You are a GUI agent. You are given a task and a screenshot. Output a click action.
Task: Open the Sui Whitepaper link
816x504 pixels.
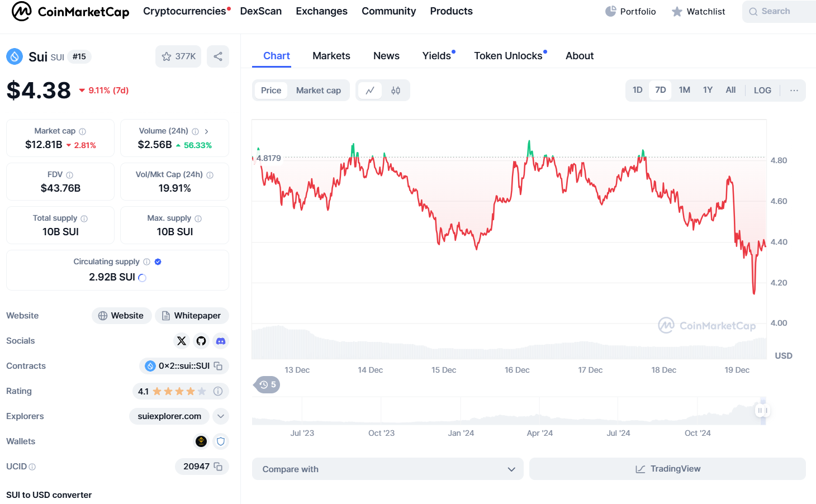192,316
